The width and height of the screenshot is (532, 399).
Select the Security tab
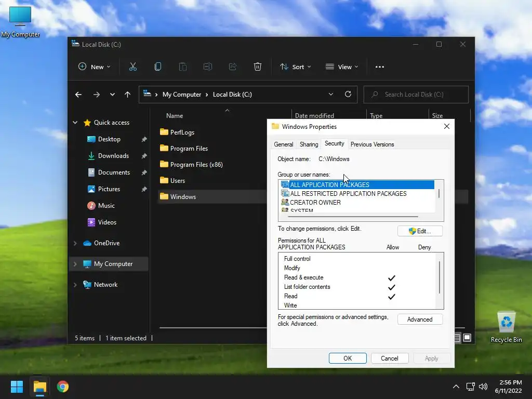coord(334,143)
